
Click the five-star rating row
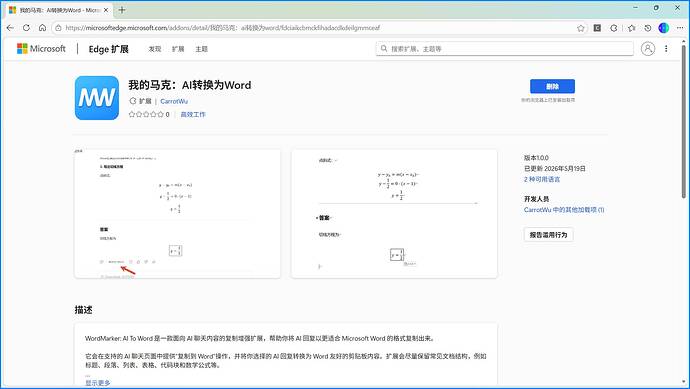coord(146,114)
